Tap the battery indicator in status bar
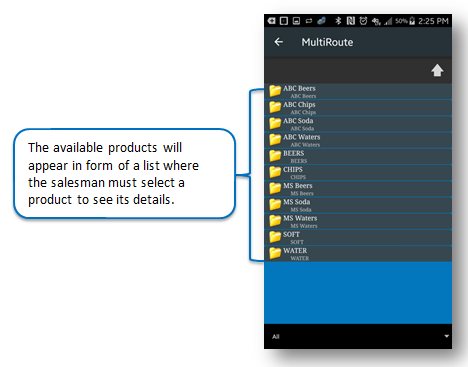Screen dimensions: 468x367 click(412, 21)
